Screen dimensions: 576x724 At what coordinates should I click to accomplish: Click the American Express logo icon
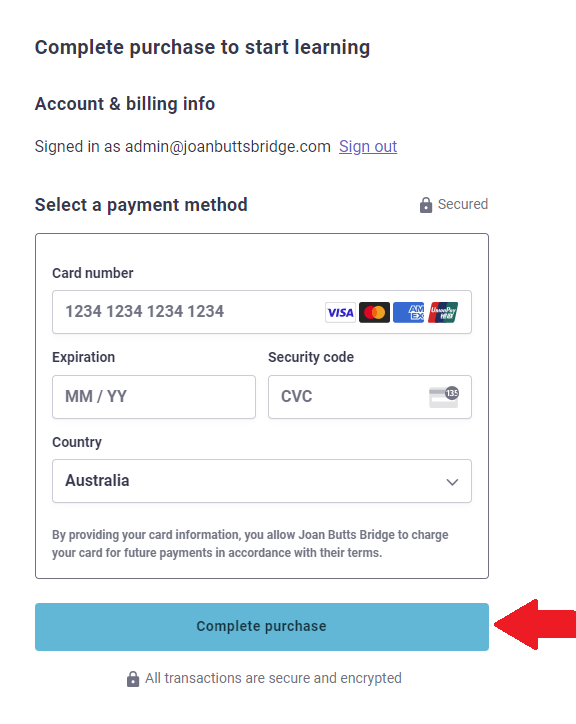[409, 313]
